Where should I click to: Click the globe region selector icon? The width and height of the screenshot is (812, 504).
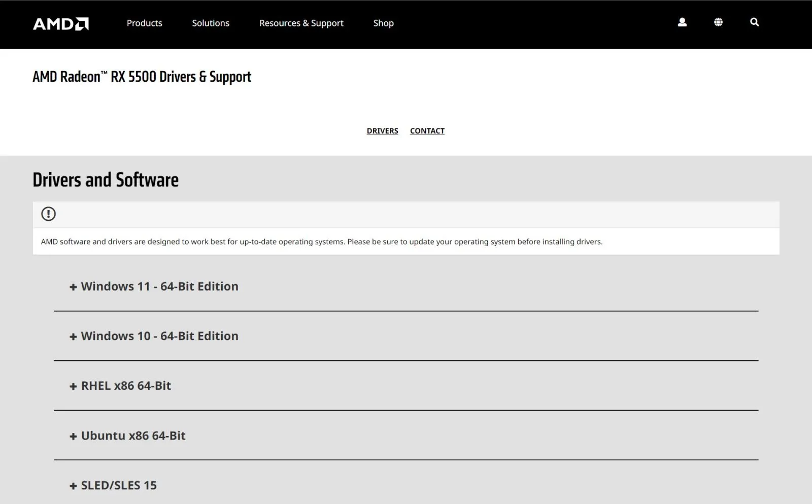click(718, 22)
